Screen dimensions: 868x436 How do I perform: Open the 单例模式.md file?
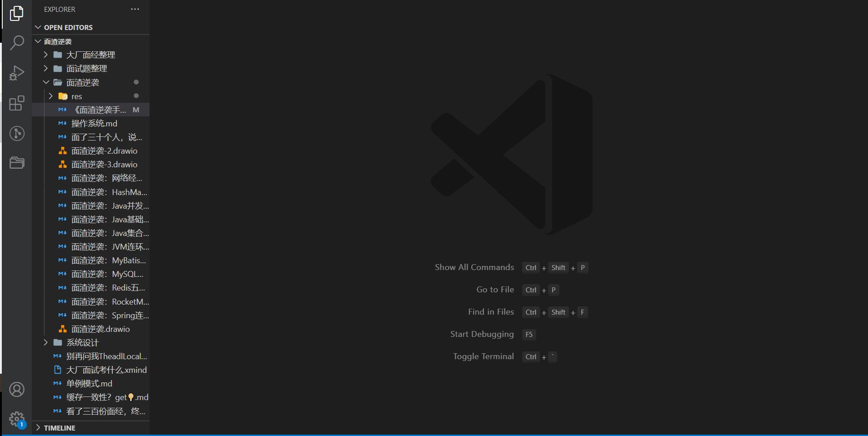pyautogui.click(x=89, y=383)
